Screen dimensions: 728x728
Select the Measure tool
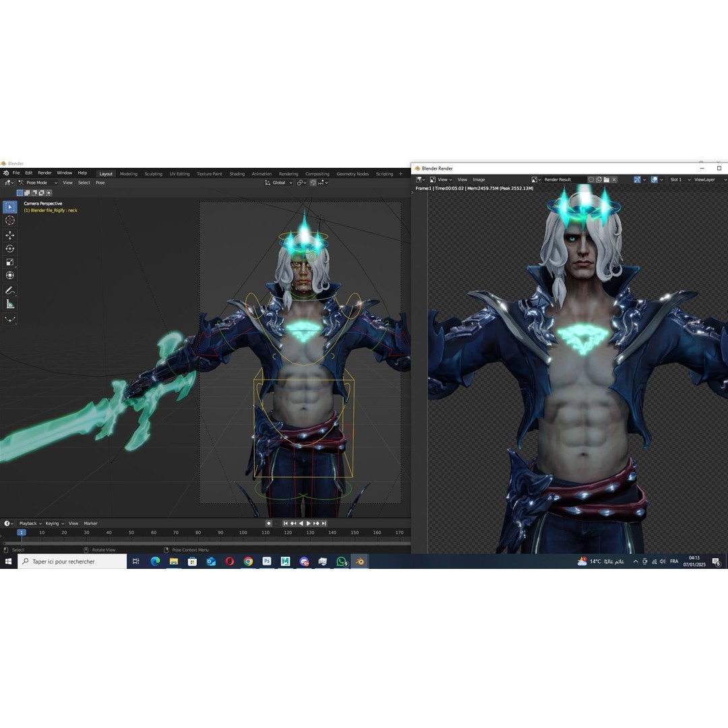pyautogui.click(x=9, y=304)
